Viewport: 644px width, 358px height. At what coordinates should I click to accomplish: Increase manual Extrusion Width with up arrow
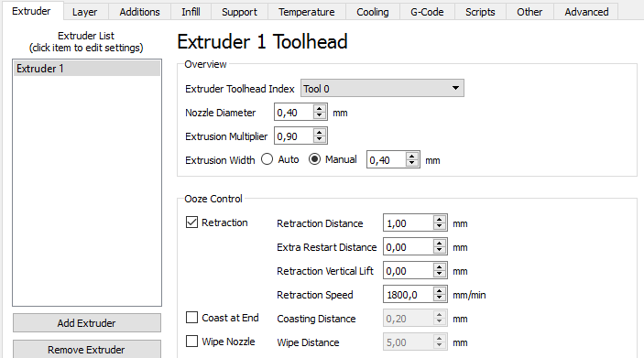pyautogui.click(x=412, y=156)
